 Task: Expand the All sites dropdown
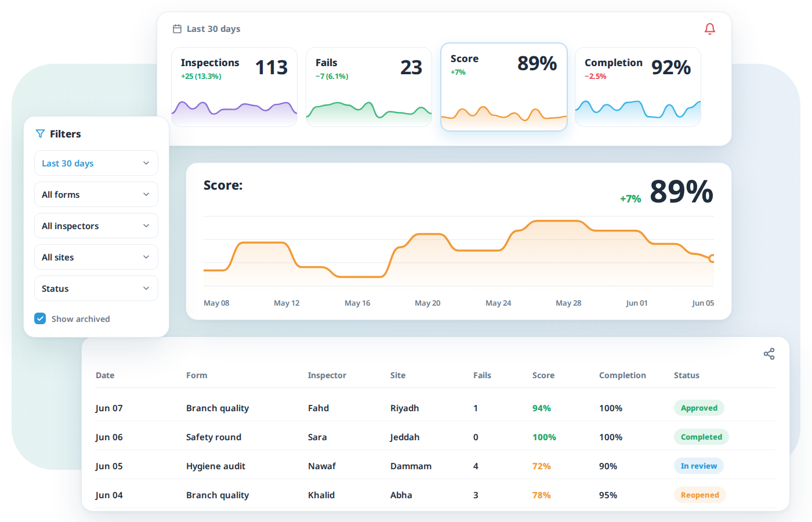[96, 257]
